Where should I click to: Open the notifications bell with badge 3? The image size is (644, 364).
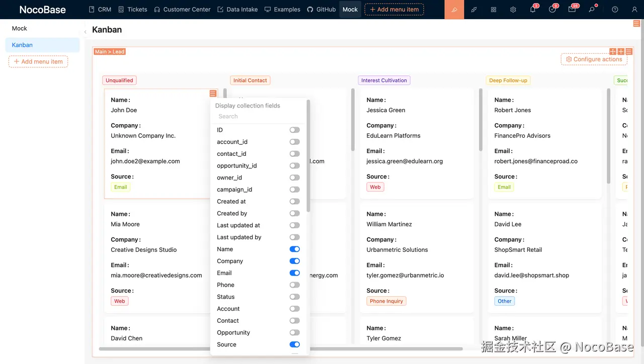(532, 10)
